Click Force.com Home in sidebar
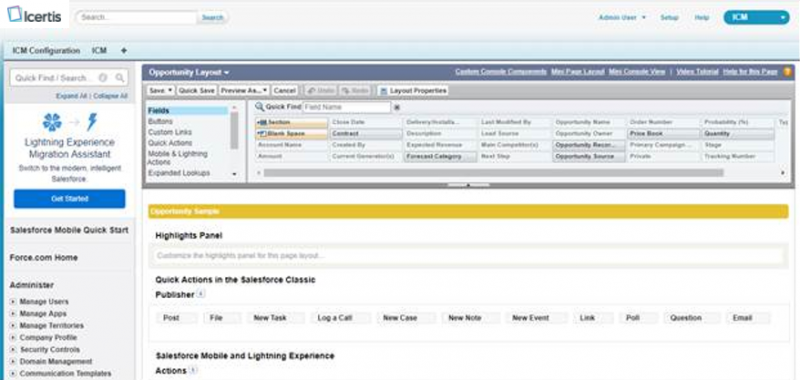 coord(44,258)
